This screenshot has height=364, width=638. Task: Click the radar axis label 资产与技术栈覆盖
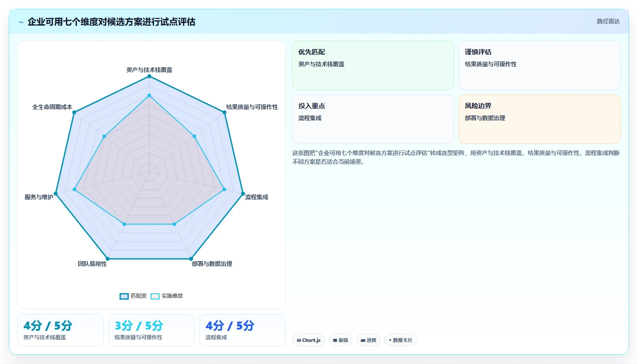[149, 70]
